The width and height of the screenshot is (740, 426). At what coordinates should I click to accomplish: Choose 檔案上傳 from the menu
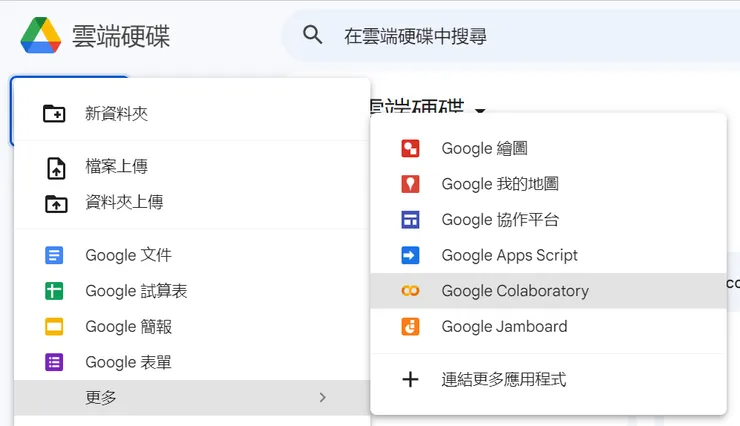(x=192, y=167)
